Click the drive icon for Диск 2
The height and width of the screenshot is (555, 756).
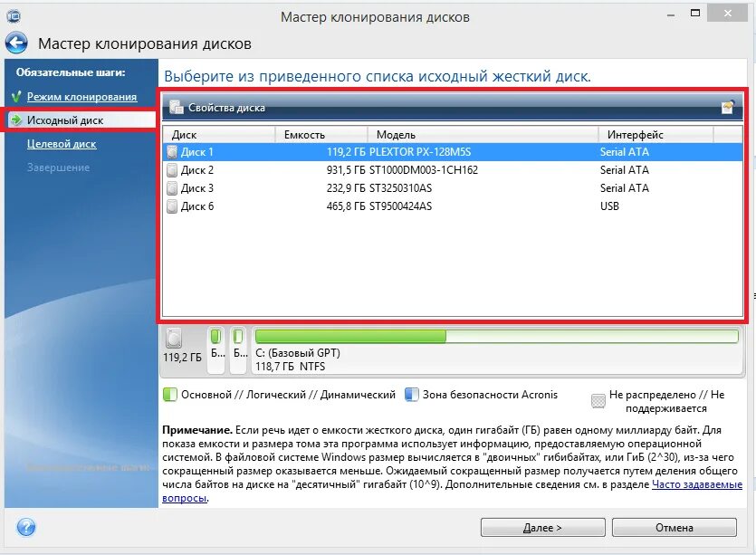click(172, 170)
